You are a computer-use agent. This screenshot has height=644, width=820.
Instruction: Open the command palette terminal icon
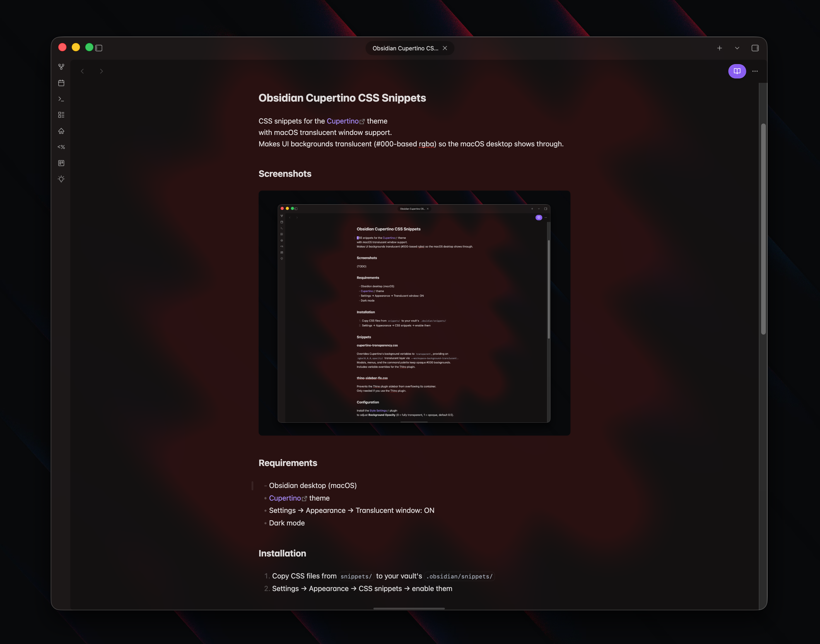(x=61, y=99)
